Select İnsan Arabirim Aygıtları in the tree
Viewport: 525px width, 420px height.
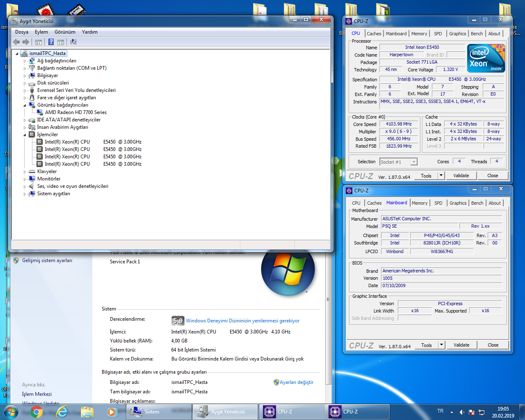pos(63,127)
